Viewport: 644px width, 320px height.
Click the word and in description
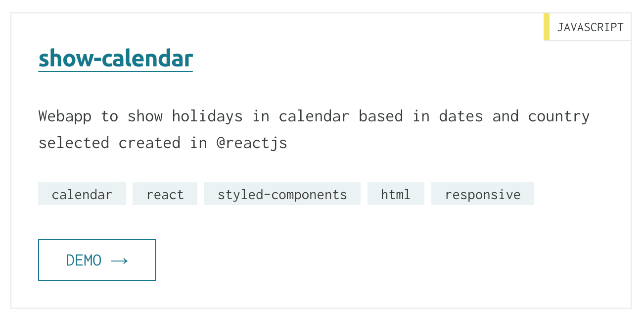[506, 116]
